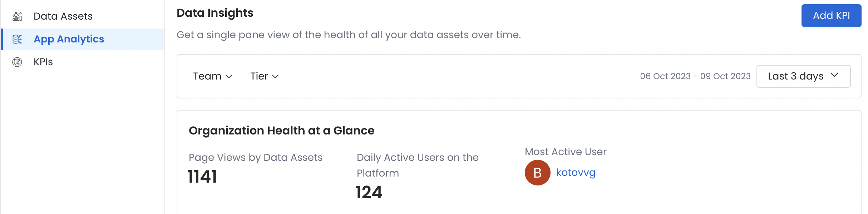Click the Organization Health at a Glance heading
Screen dimensions: 868x214
pos(281,131)
